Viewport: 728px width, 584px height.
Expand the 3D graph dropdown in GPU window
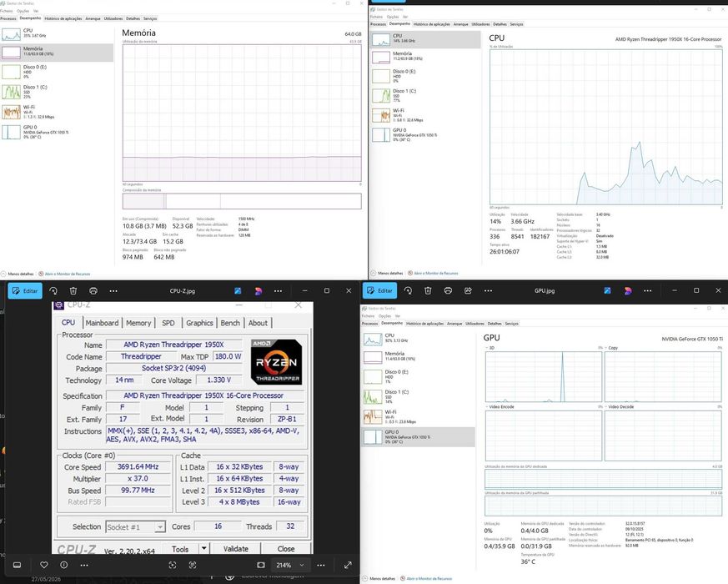[x=490, y=348]
